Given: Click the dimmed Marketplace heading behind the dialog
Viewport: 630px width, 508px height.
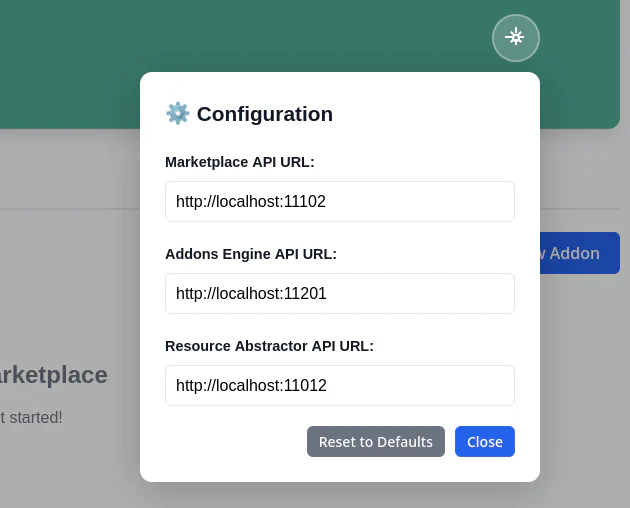Looking at the screenshot, I should click(54, 375).
